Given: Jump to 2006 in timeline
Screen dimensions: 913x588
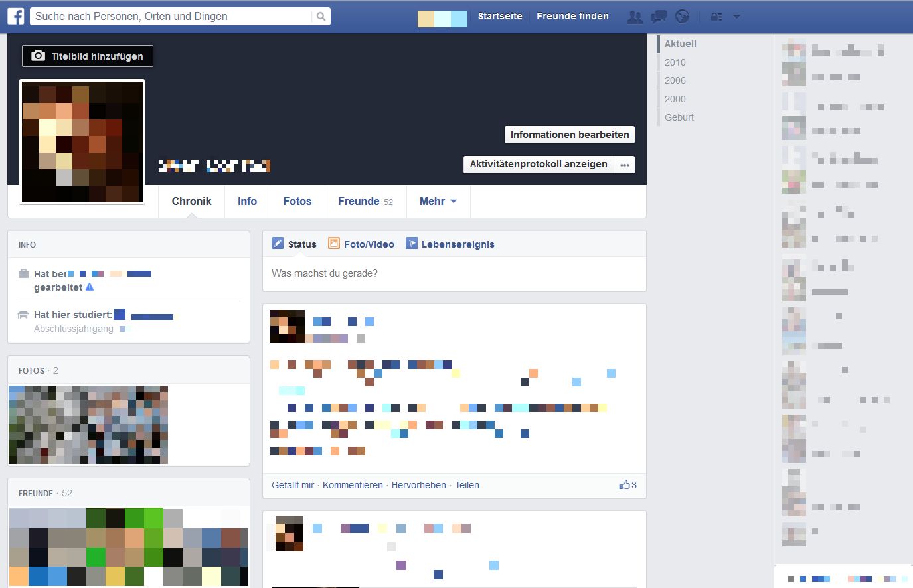Looking at the screenshot, I should click(675, 80).
